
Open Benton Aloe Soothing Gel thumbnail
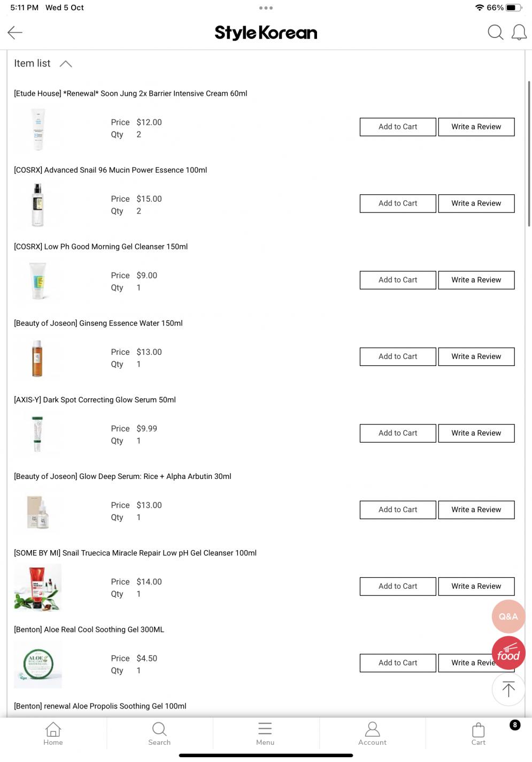tap(38, 664)
